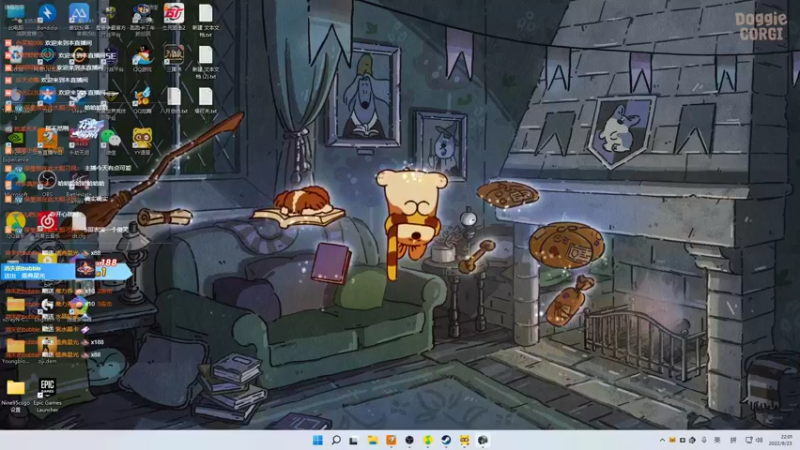This screenshot has width=800, height=450.
Task: Toggle the 拼 IME mode indicator
Action: (x=733, y=440)
